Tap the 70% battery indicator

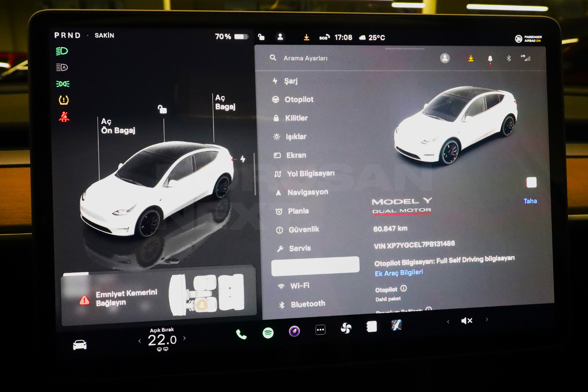click(x=232, y=36)
